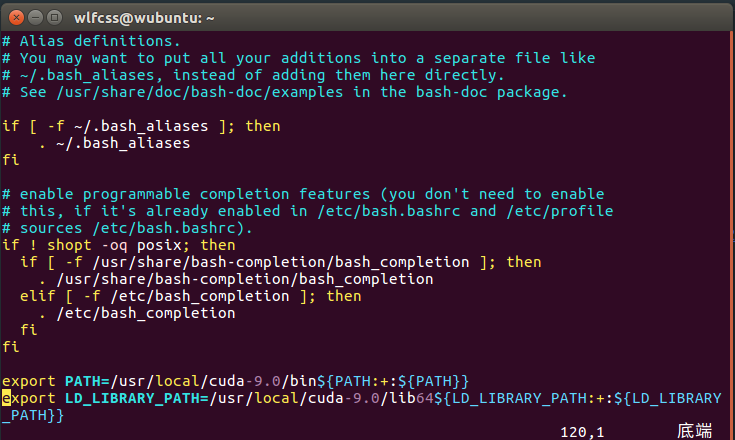Image resolution: width=735 pixels, height=440 pixels.
Task: Minimize the terminal window
Action: click(x=34, y=16)
